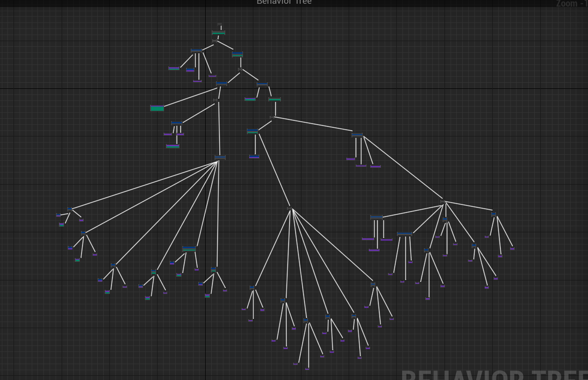
Task: Select the green node feeding the long diagonal split
Action: [x=275, y=100]
